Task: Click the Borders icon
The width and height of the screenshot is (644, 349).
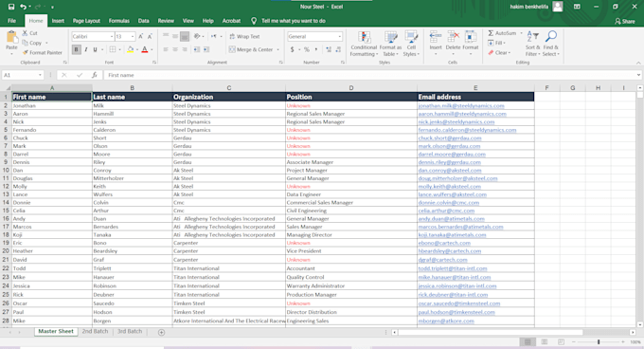Action: click(x=113, y=49)
